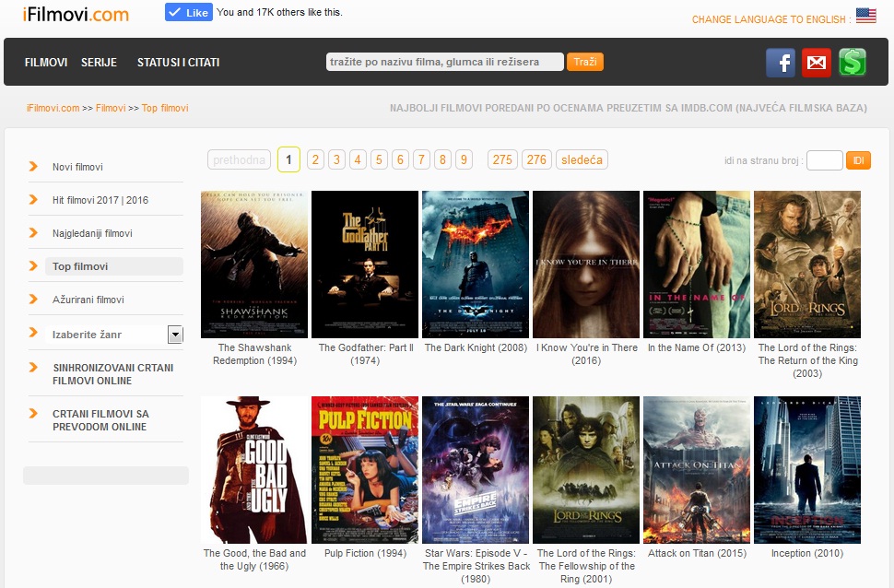The height and width of the screenshot is (588, 894).
Task: Click the green dollar sign icon
Action: pos(853,62)
